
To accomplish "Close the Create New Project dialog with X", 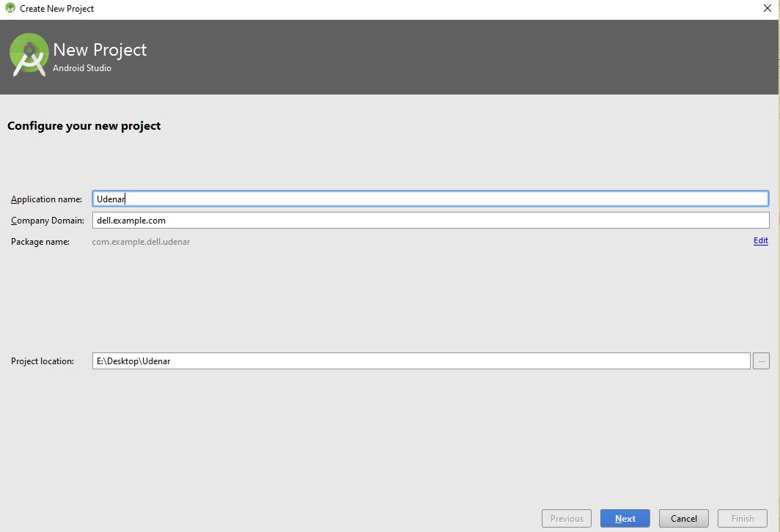I will (768, 8).
